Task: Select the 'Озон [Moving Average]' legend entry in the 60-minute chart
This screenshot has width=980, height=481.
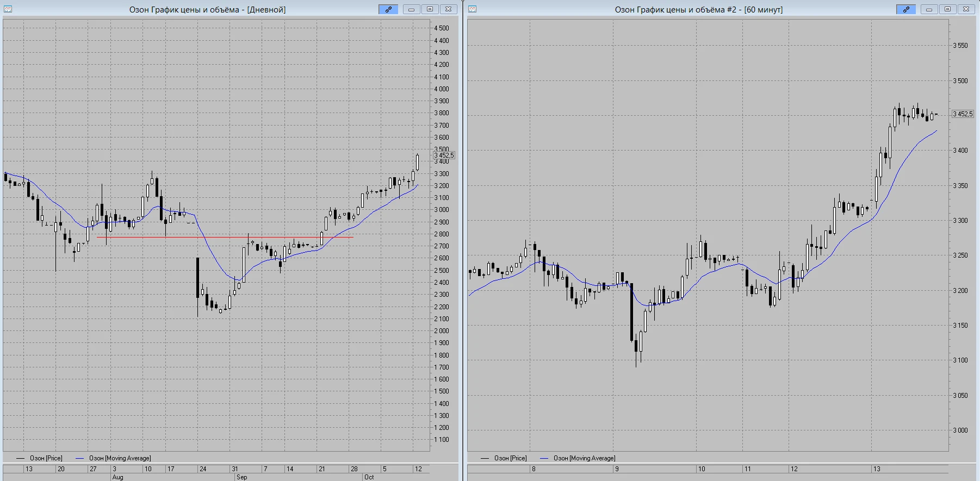Action: point(578,458)
